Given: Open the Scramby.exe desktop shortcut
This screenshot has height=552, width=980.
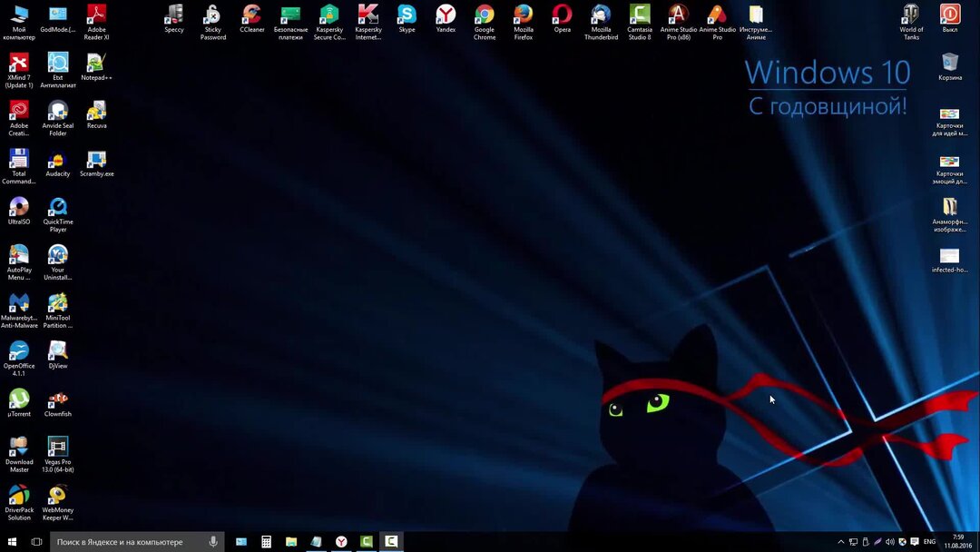Looking at the screenshot, I should 96,163.
